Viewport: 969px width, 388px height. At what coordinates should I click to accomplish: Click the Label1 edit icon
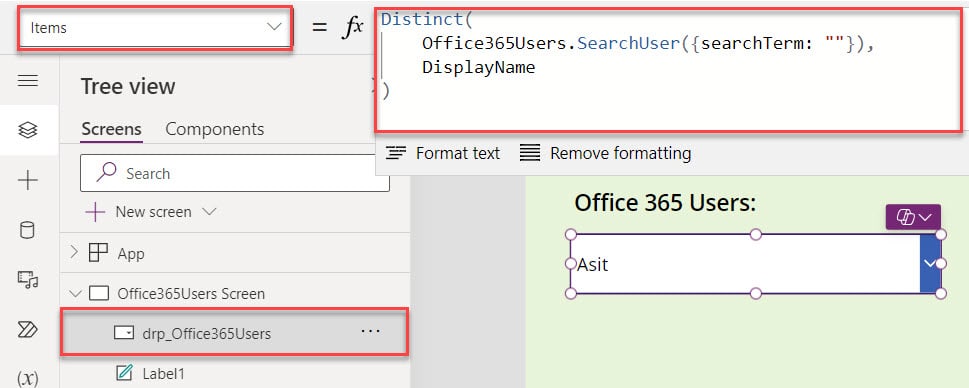click(124, 373)
